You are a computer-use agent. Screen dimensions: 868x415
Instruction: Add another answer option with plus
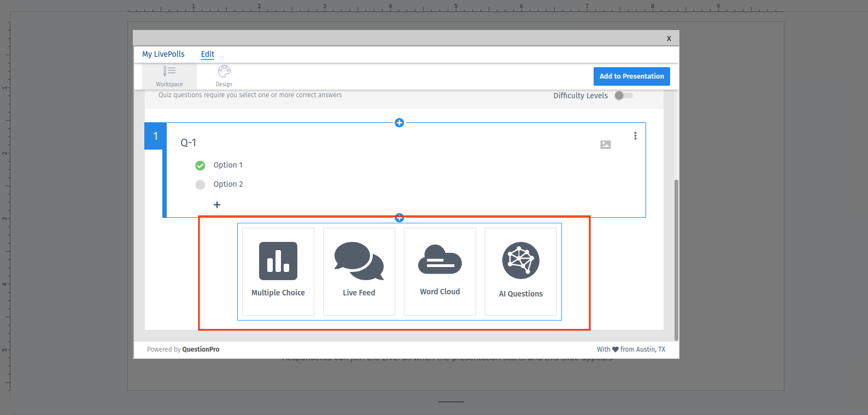click(217, 205)
